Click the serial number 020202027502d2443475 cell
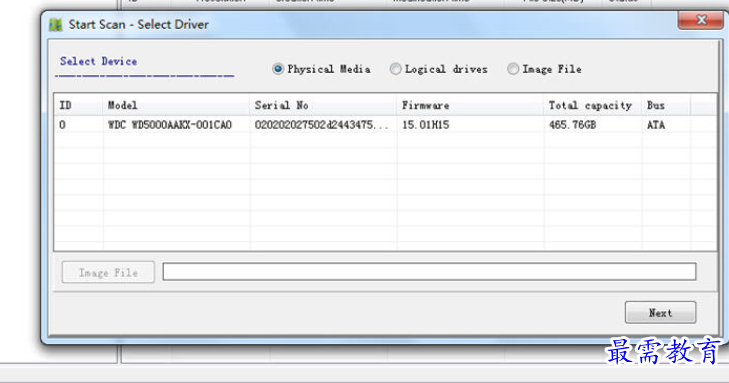Viewport: 729px width, 383px height. (321, 125)
